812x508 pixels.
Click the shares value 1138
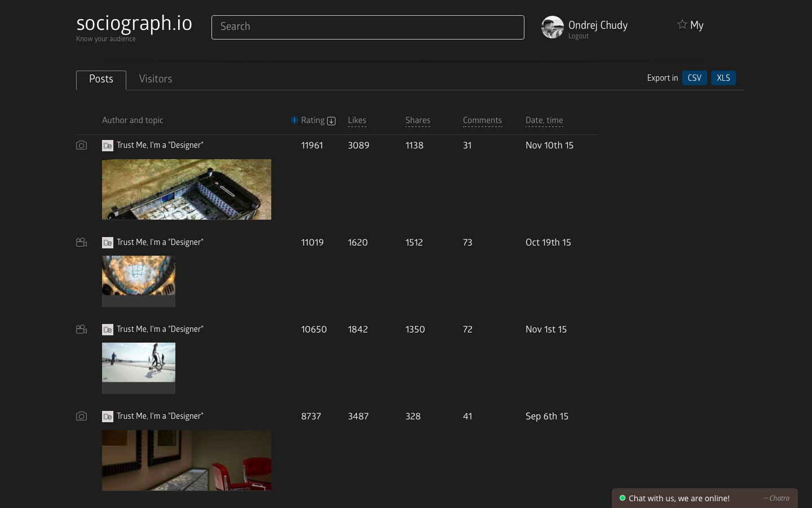[414, 145]
